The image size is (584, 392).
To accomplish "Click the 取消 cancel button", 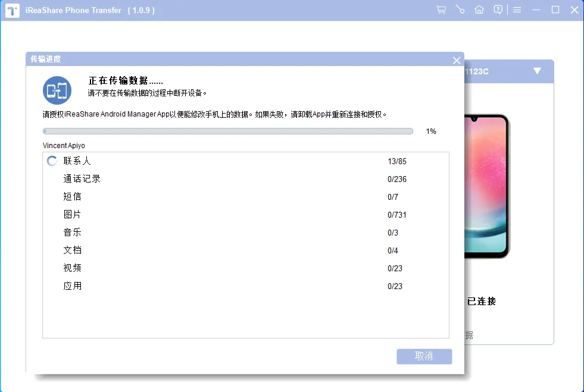I will coord(424,356).
